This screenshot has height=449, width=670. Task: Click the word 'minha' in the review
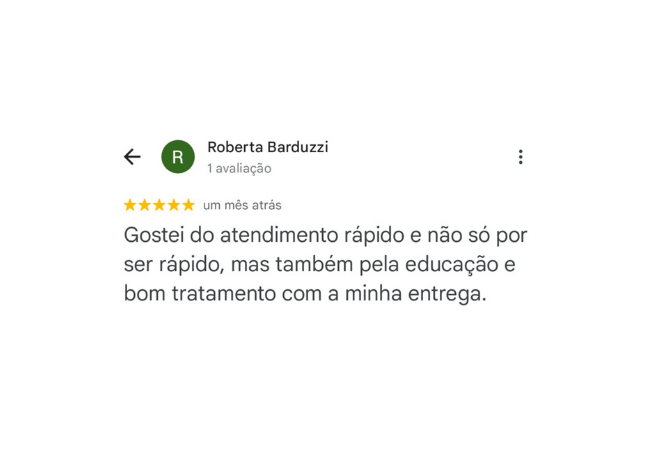coord(373,293)
